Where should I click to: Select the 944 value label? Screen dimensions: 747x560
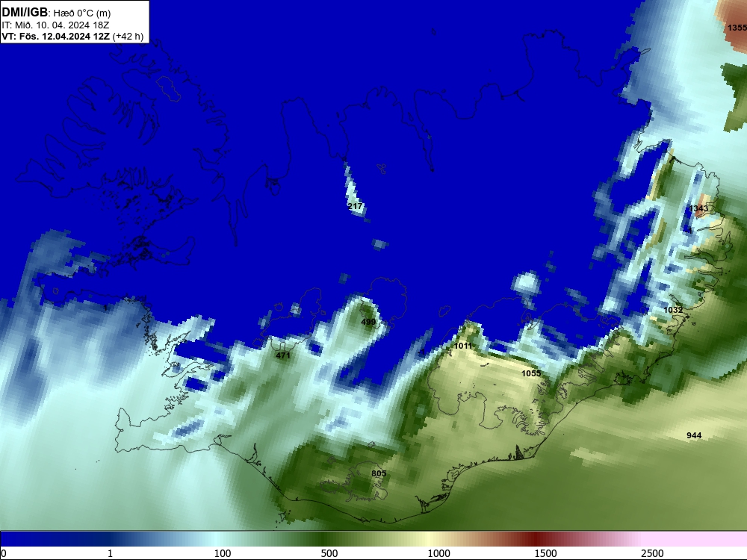694,435
